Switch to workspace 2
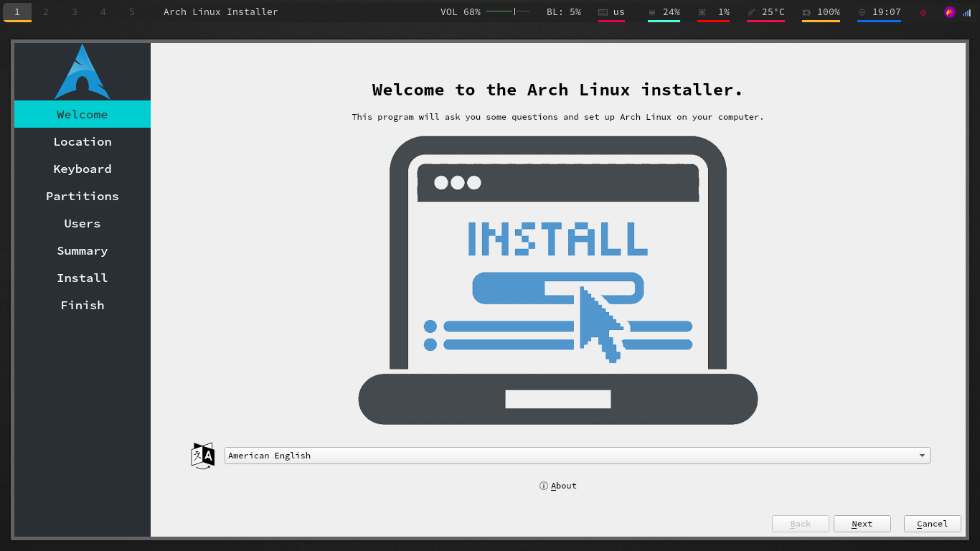 tap(46, 11)
